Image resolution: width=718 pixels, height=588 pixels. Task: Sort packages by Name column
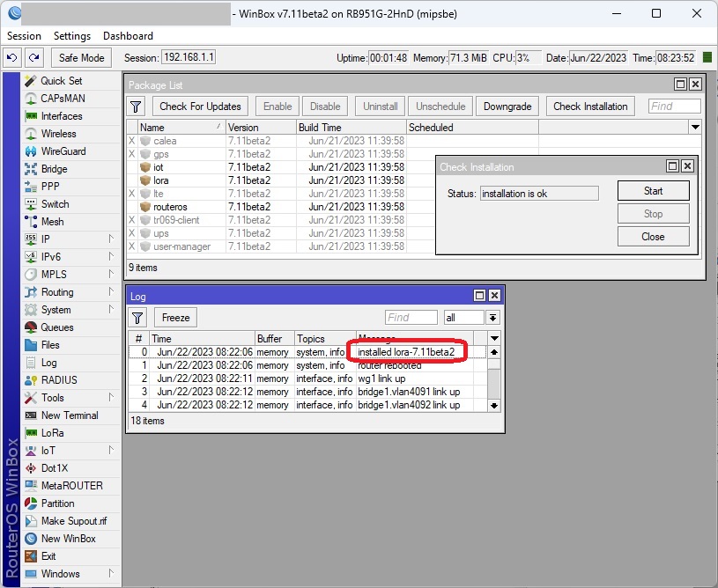(181, 128)
